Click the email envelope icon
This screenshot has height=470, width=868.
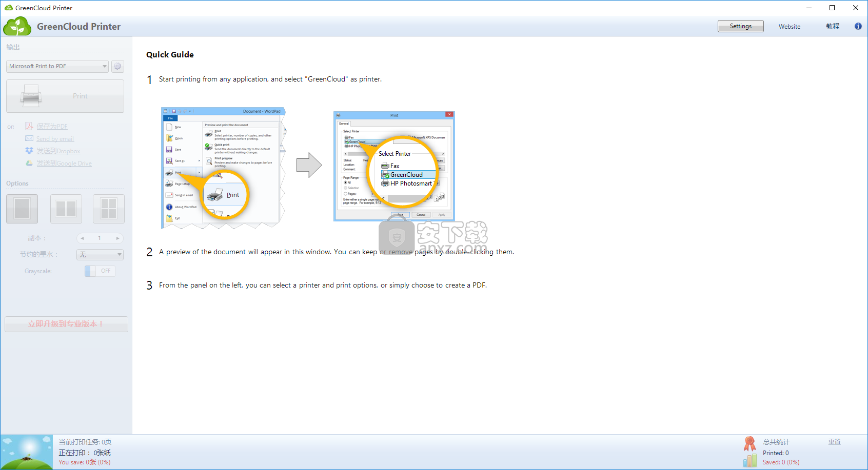(x=29, y=138)
